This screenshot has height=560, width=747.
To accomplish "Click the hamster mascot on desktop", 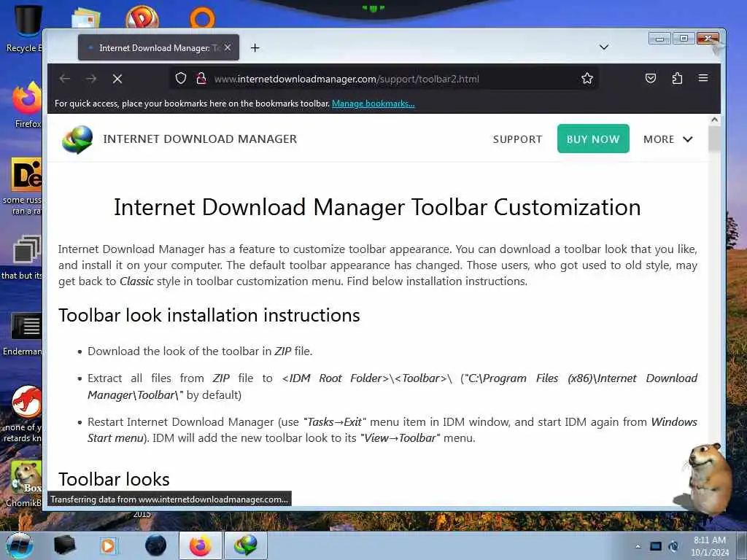I will pyautogui.click(x=707, y=478).
